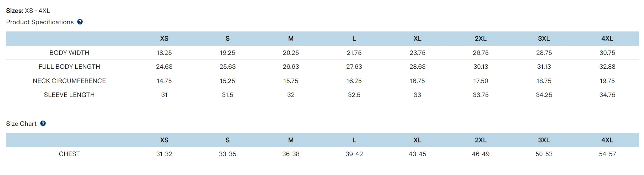This screenshot has width=644, height=175.
Task: Click the Product Specifications help icon
Action: click(80, 22)
